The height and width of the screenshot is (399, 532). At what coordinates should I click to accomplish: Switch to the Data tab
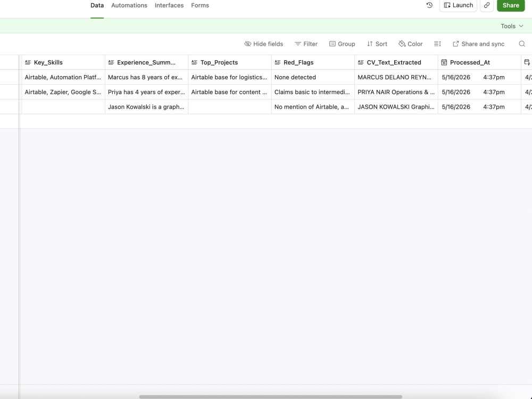pyautogui.click(x=97, y=5)
